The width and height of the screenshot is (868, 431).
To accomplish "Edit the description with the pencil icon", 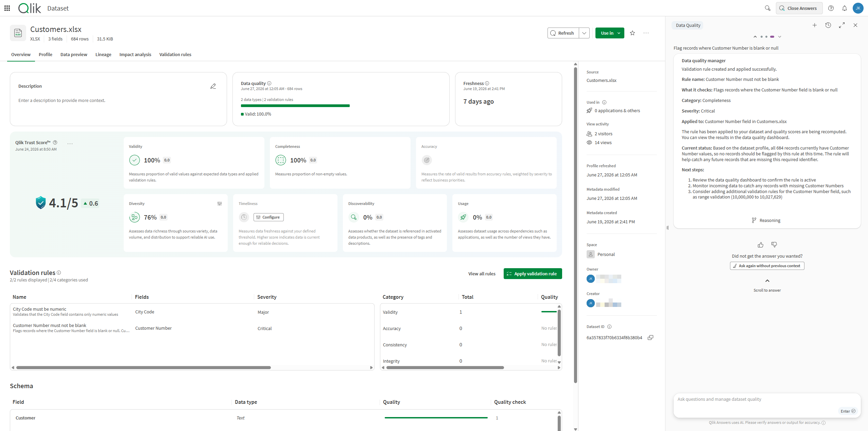I will [x=213, y=86].
